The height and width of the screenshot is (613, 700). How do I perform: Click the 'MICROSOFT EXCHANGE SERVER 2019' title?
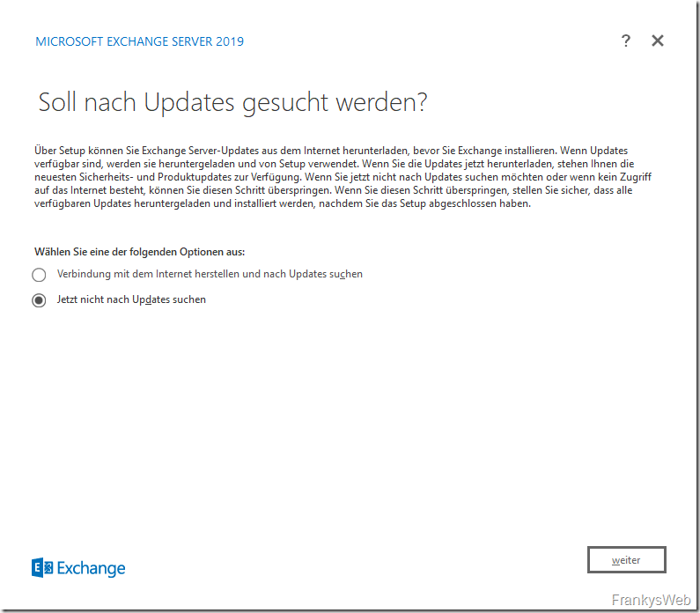[x=139, y=41]
